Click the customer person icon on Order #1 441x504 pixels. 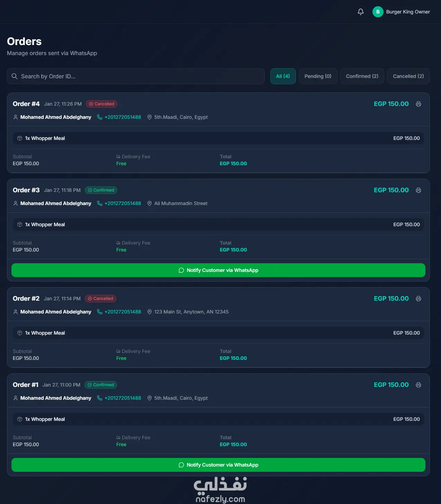[16, 398]
